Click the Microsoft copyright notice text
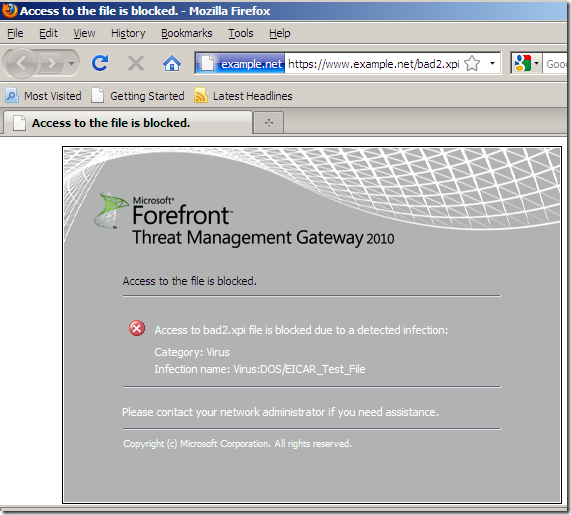The width and height of the screenshot is (571, 515). pyautogui.click(x=237, y=444)
